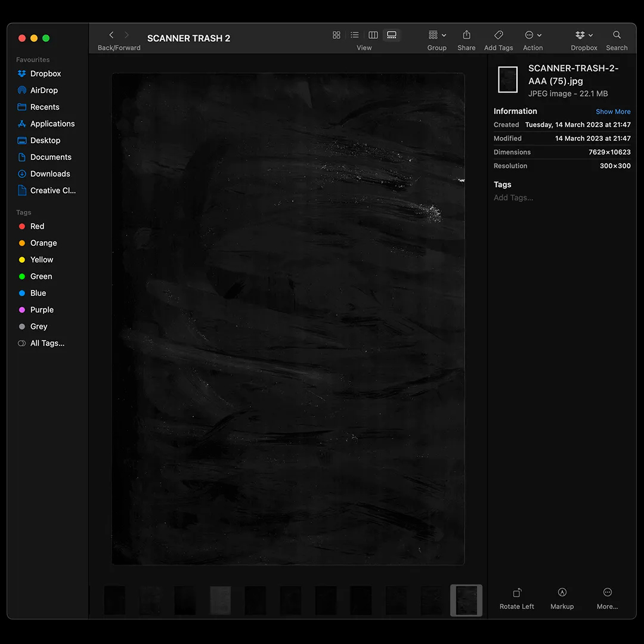Image resolution: width=644 pixels, height=644 pixels.
Task: Open the Action dropdown menu
Action: click(532, 35)
